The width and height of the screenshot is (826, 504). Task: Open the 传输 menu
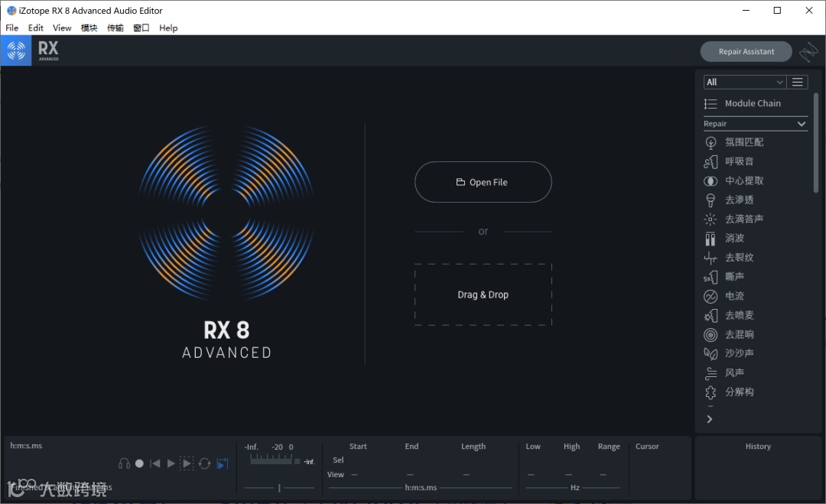tap(115, 28)
